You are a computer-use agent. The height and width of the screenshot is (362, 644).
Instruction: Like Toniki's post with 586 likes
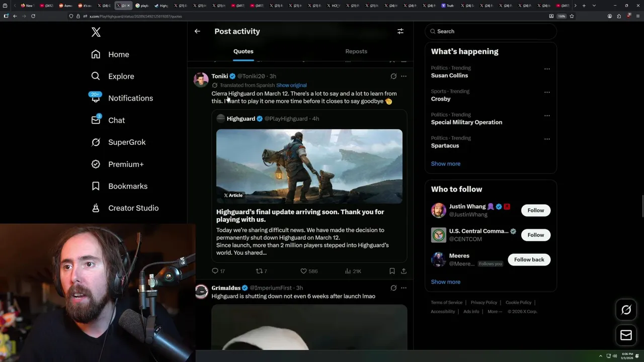coord(309,271)
